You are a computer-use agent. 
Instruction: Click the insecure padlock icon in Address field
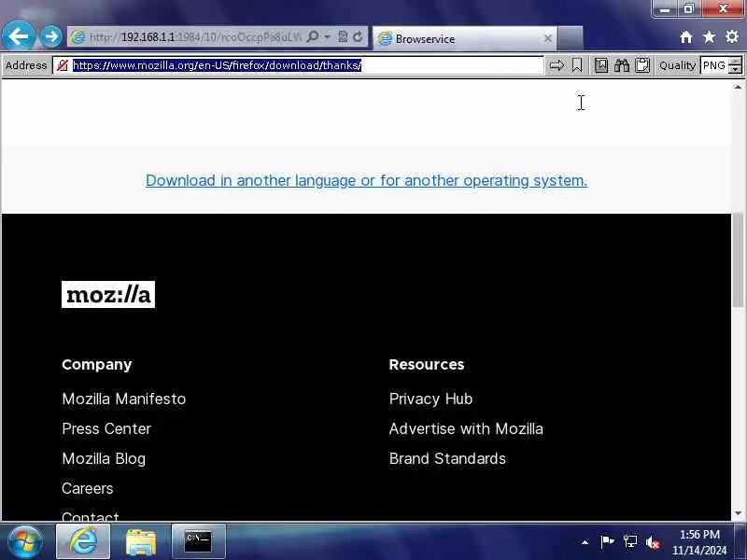click(62, 65)
